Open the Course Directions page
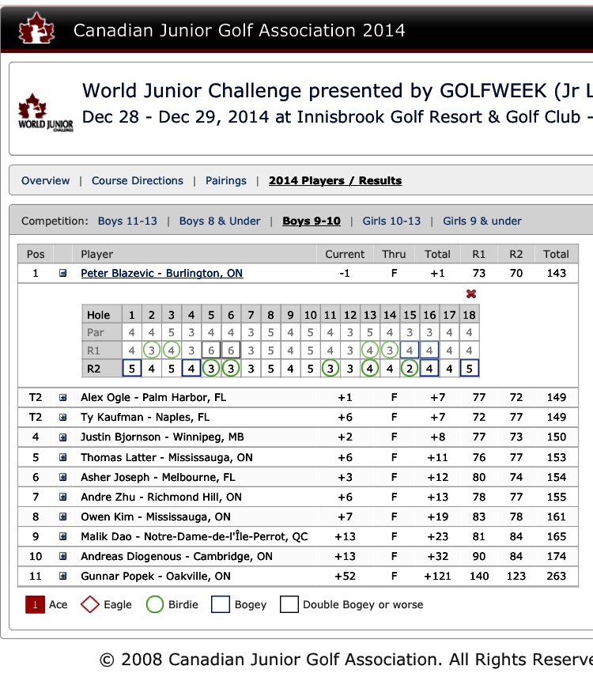 (138, 180)
